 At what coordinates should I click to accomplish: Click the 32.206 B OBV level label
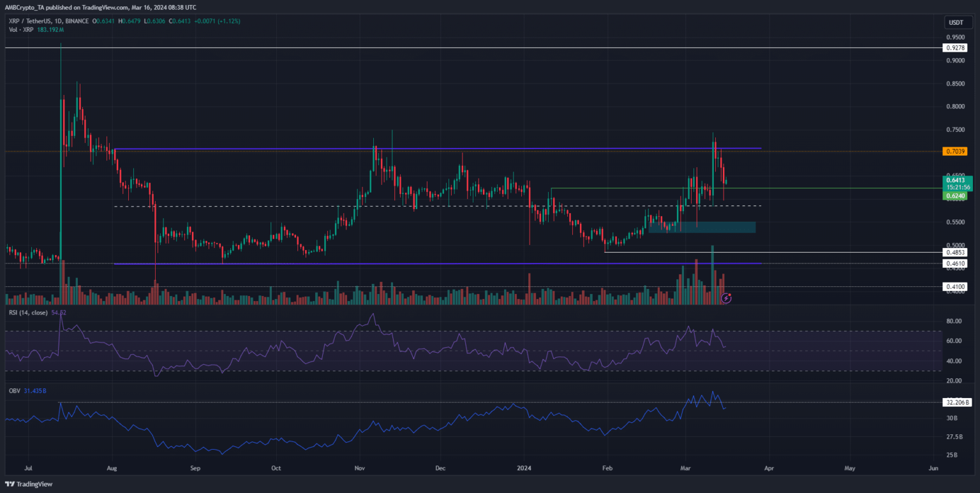click(x=957, y=402)
